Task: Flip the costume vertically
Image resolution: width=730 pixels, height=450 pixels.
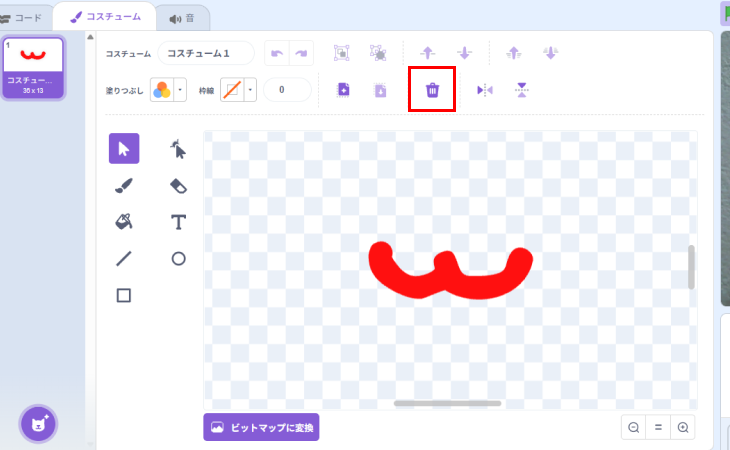Action: (521, 90)
